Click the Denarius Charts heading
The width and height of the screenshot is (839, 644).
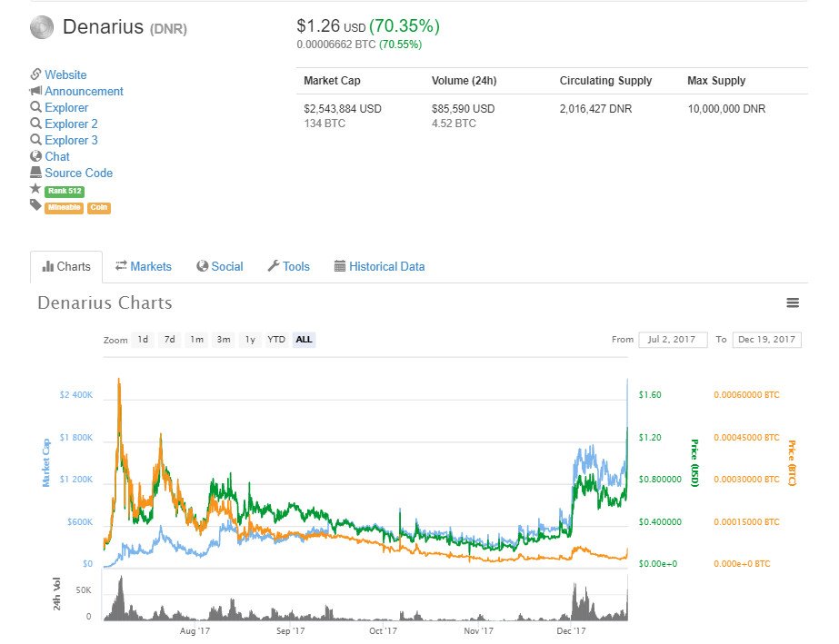(x=105, y=303)
